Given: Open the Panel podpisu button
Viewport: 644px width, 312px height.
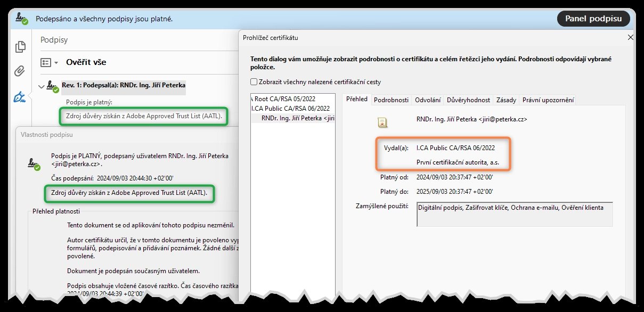Looking at the screenshot, I should [593, 19].
